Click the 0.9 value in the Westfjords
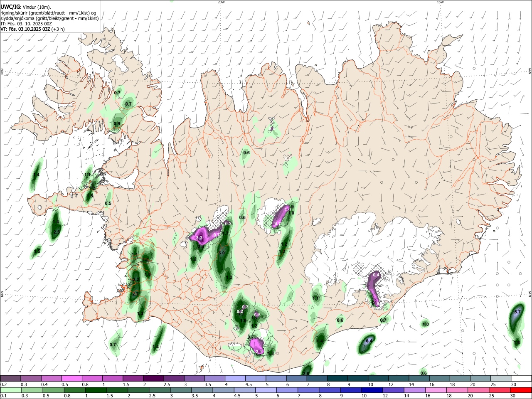 click(117, 123)
